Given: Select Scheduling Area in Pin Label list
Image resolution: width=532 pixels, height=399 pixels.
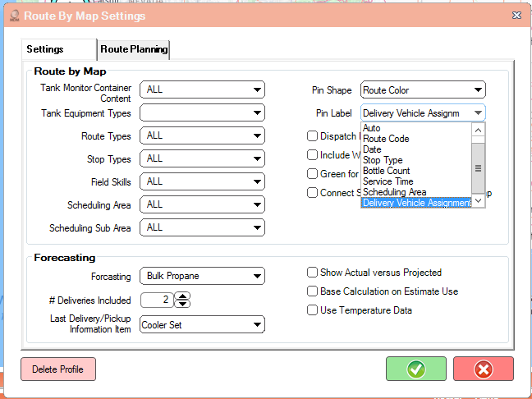Looking at the screenshot, I should click(416, 192).
